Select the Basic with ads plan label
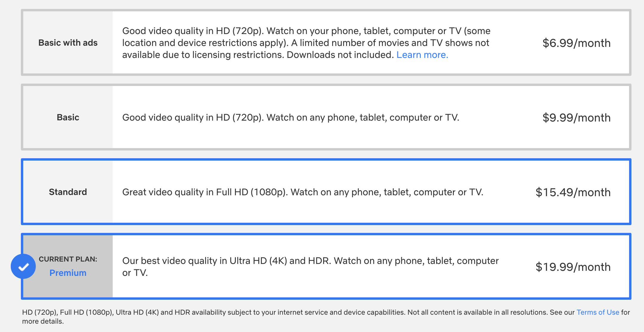The height and width of the screenshot is (332, 644). coord(68,43)
